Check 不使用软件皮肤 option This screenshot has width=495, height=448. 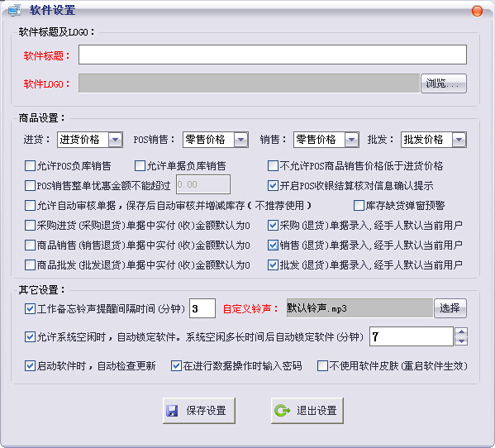322,366
